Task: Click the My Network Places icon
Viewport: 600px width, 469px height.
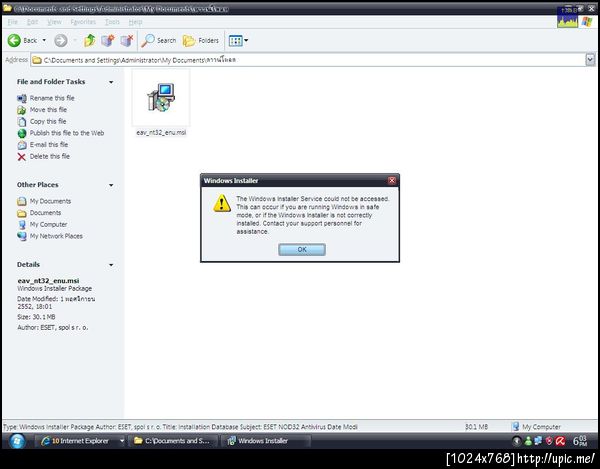Action: [x=22, y=236]
